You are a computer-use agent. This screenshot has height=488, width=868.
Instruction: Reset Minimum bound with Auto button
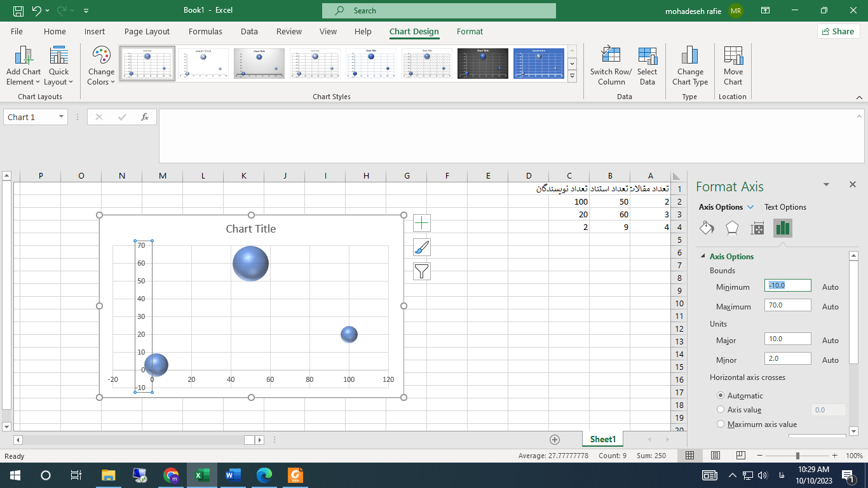pos(830,287)
